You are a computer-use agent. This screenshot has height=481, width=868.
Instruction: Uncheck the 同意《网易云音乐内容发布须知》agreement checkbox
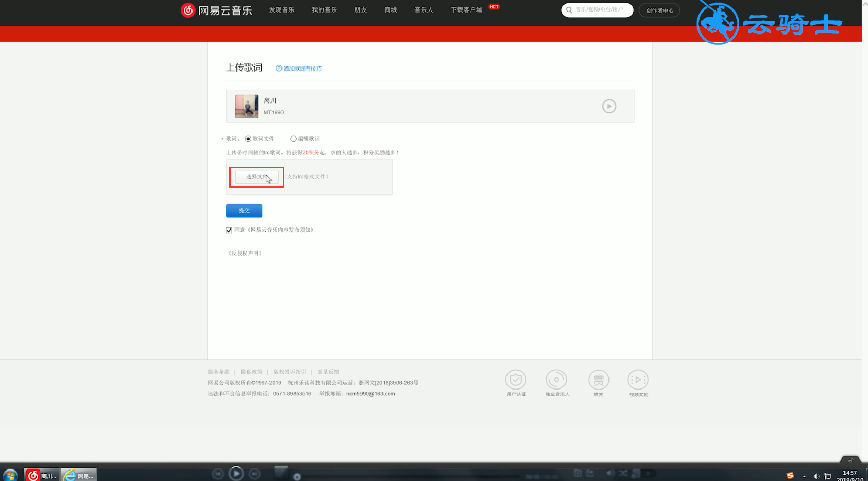click(229, 230)
